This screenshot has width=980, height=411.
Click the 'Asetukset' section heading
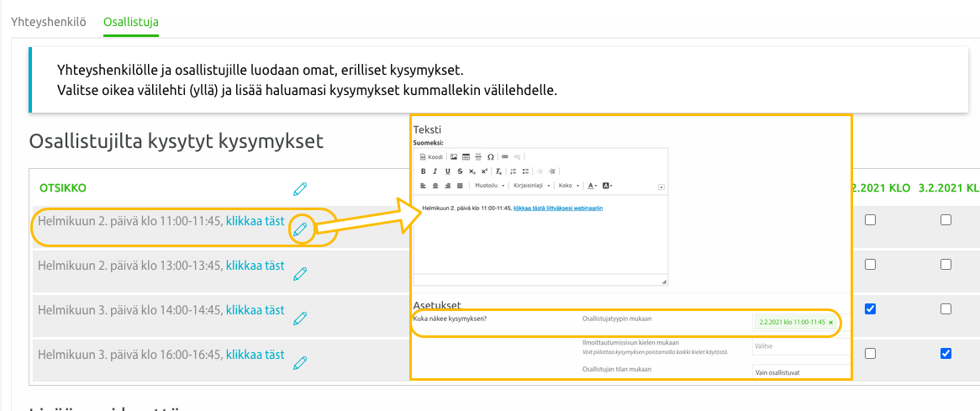(437, 305)
